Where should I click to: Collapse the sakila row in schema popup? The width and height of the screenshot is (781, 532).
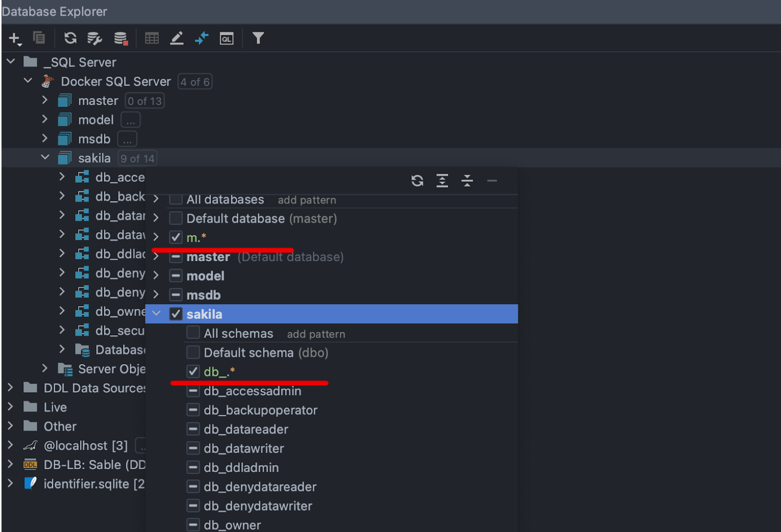click(x=156, y=313)
